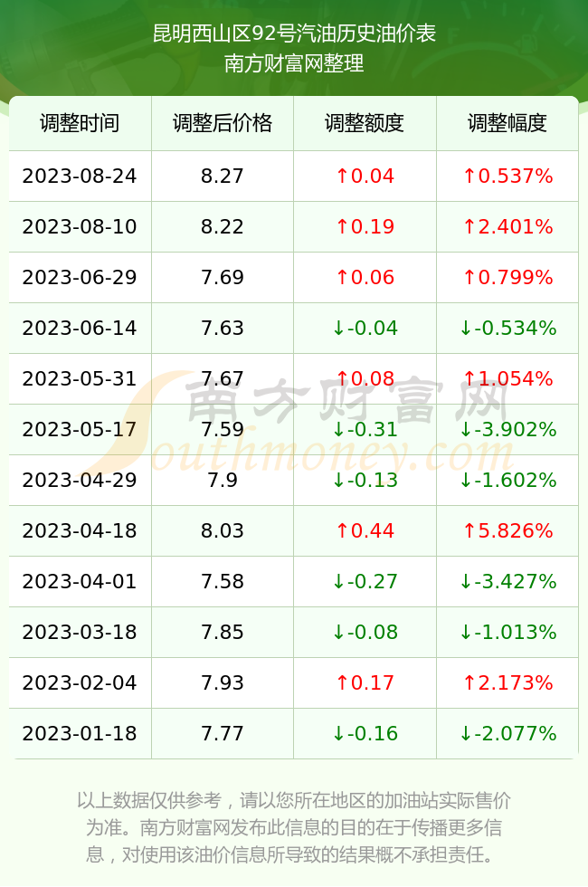Select the 2023-06-14 date cell
Screen dimensions: 588x887
pos(80,328)
